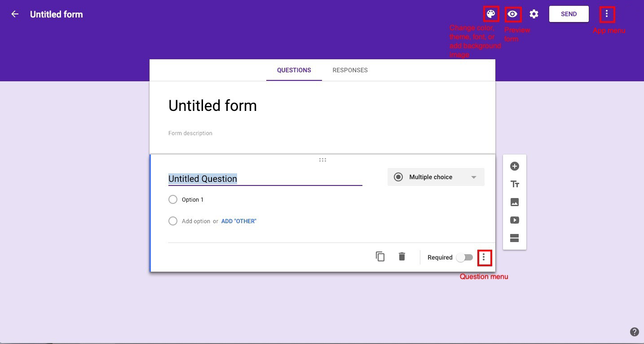Open the app menu in the top bar
644x344 pixels.
click(607, 14)
